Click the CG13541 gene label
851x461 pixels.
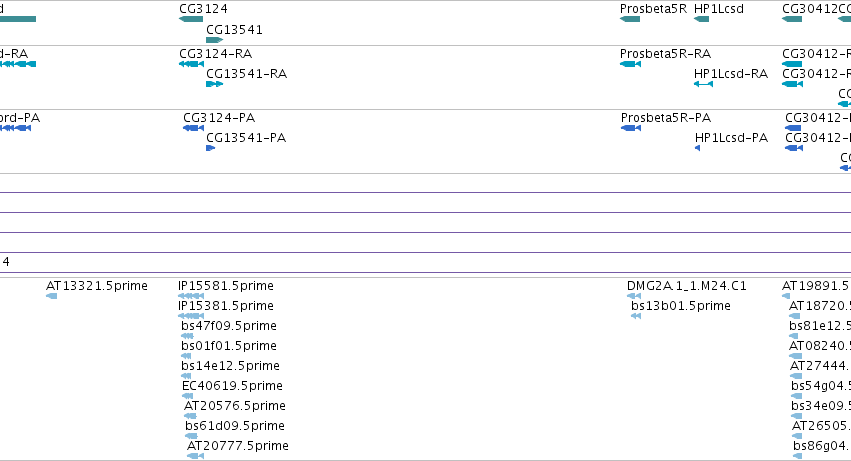pyautogui.click(x=234, y=29)
